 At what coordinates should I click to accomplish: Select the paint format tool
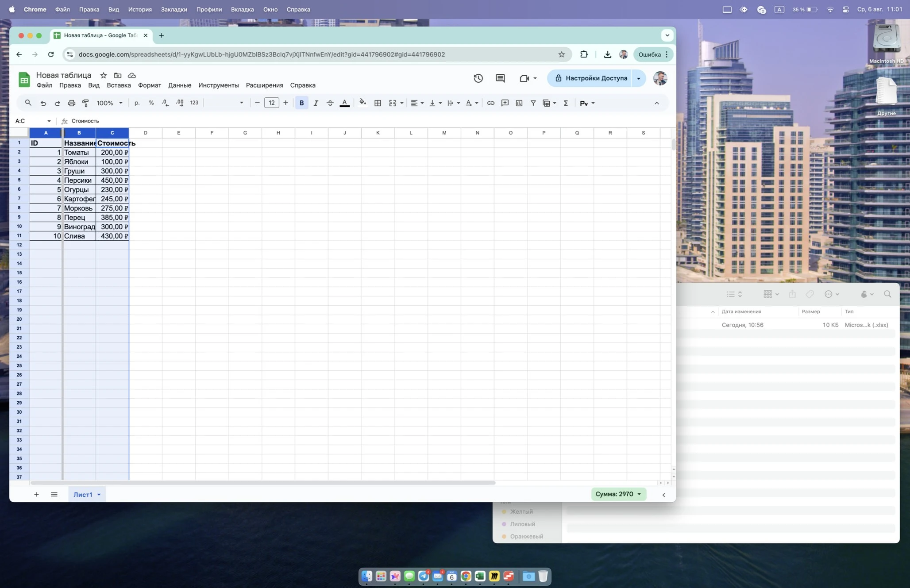(86, 103)
